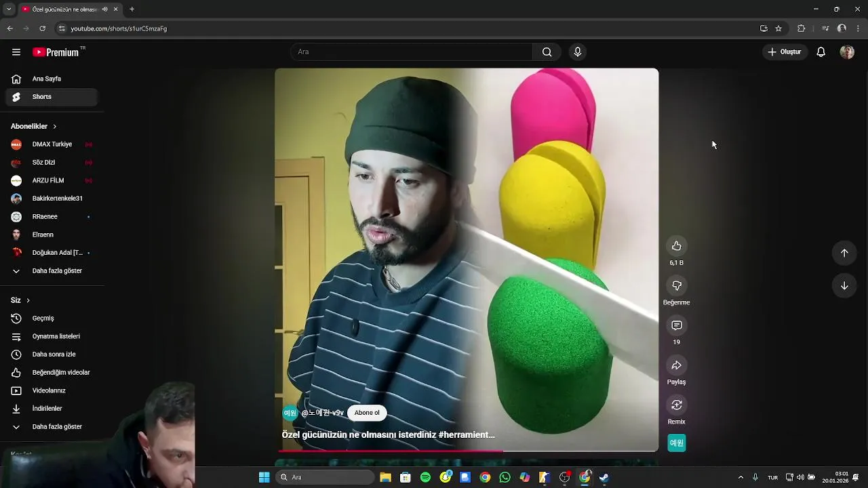Image resolution: width=868 pixels, height=488 pixels.
Task: Focus the YouTube Ara search field
Action: [412, 52]
